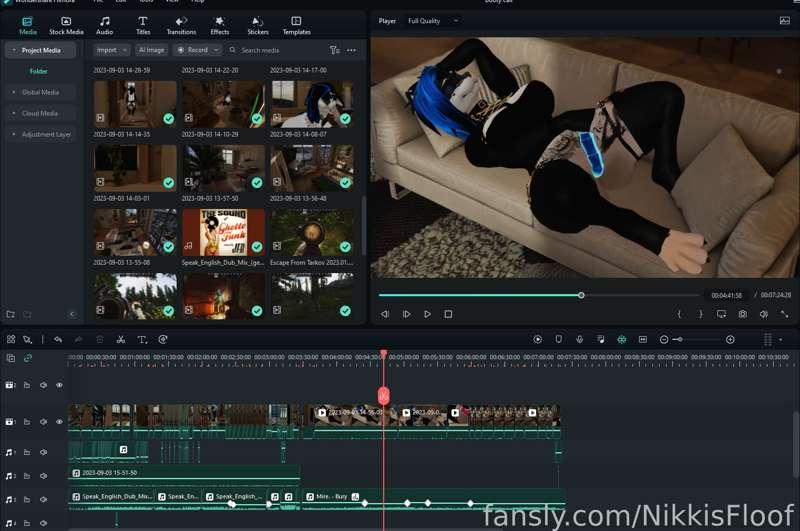
Task: Hide the lower video track with eye icon
Action: click(x=59, y=422)
